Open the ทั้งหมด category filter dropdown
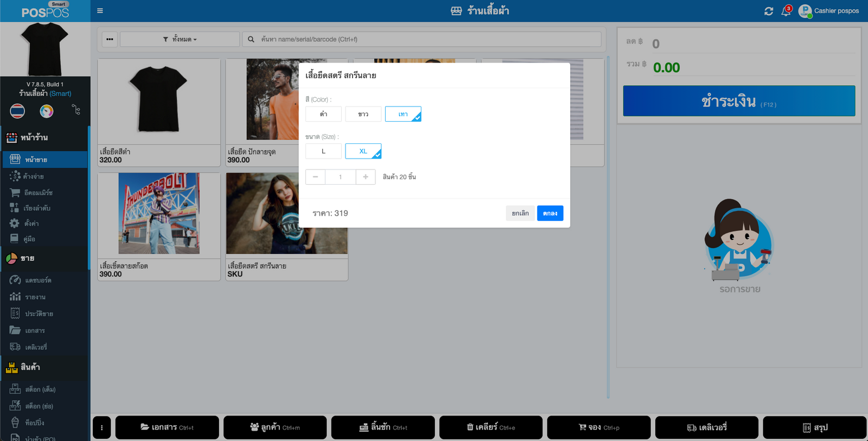This screenshot has height=441, width=868. point(180,39)
